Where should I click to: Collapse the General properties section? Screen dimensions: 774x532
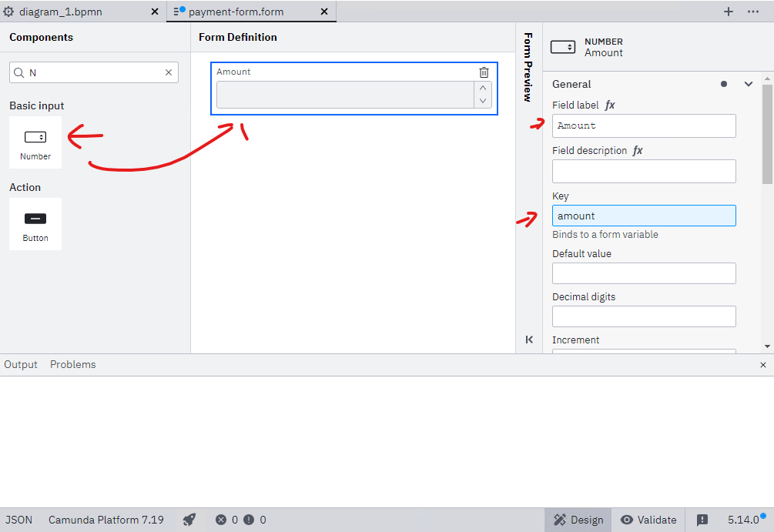749,84
